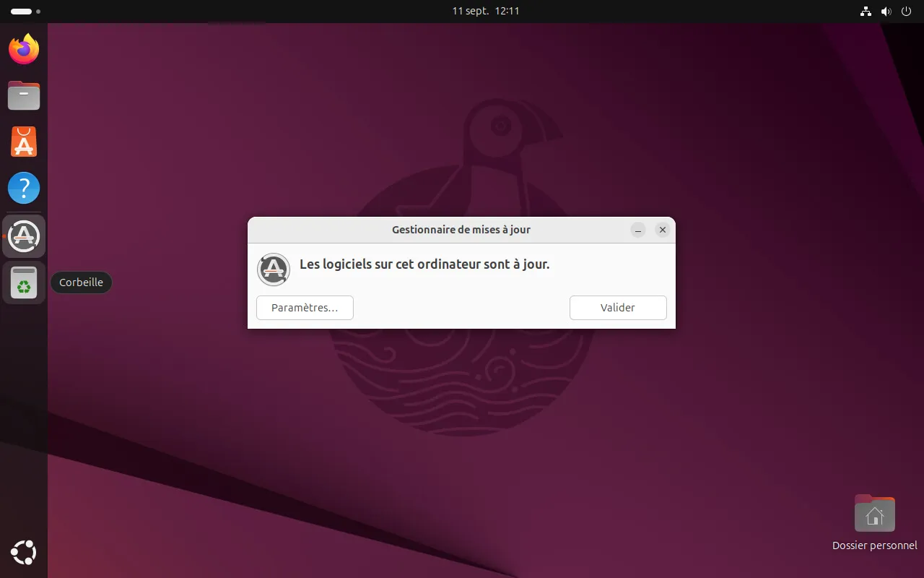Screen dimensions: 924x578
Task: Open Firefox from the dock
Action: point(24,49)
